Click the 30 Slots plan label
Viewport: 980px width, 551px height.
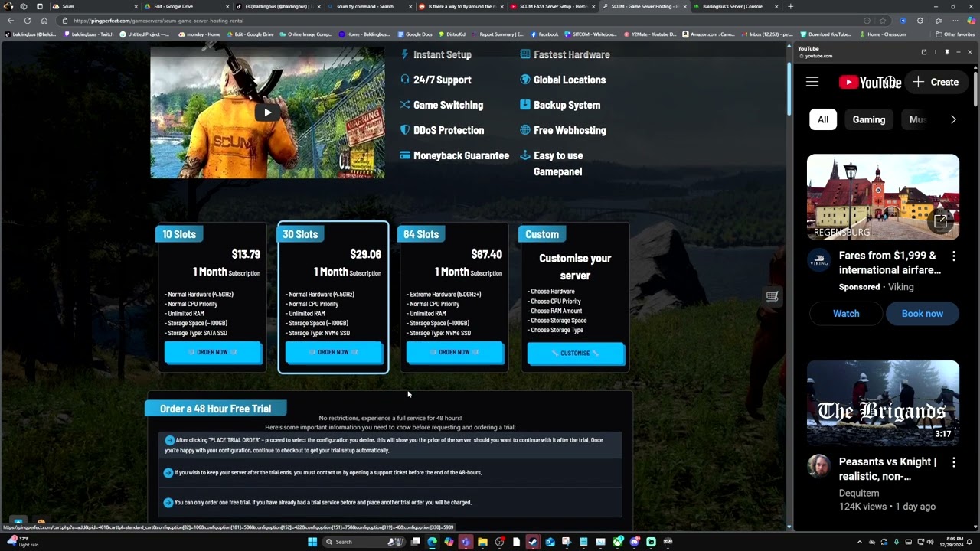[300, 234]
